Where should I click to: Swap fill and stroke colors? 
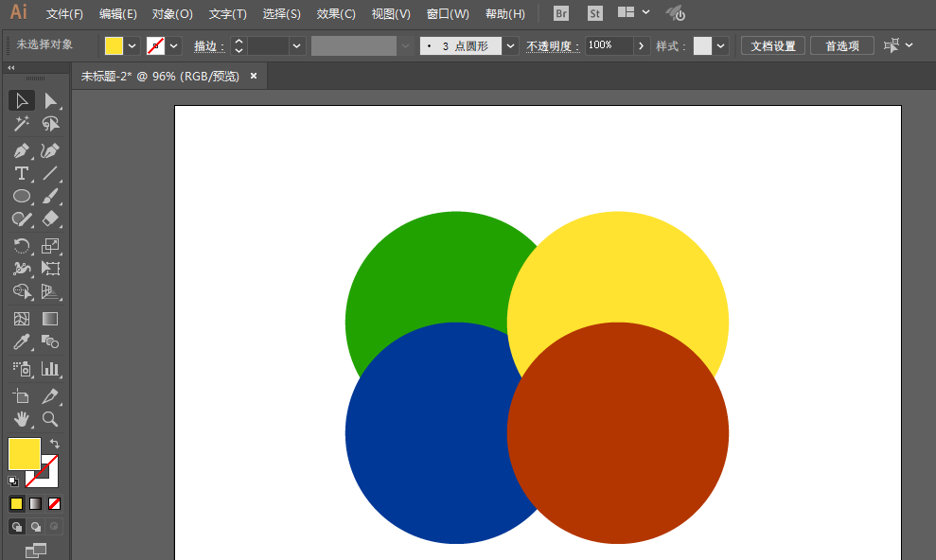coord(54,443)
